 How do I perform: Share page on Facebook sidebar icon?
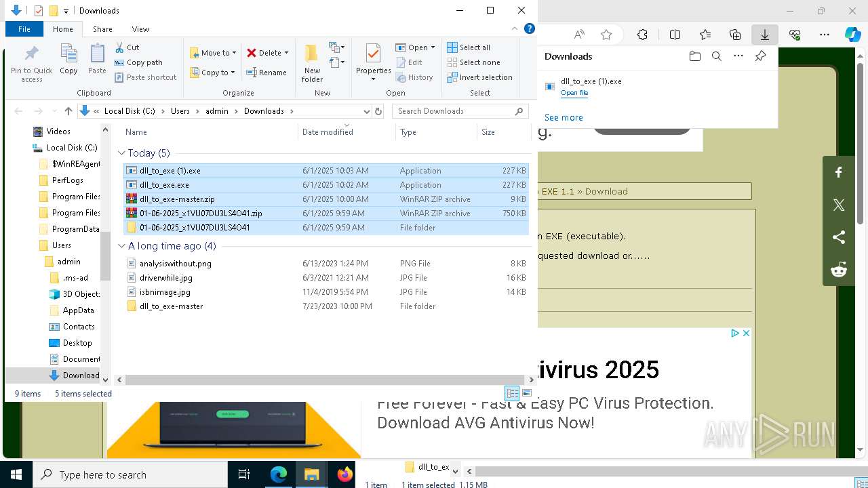coord(839,172)
